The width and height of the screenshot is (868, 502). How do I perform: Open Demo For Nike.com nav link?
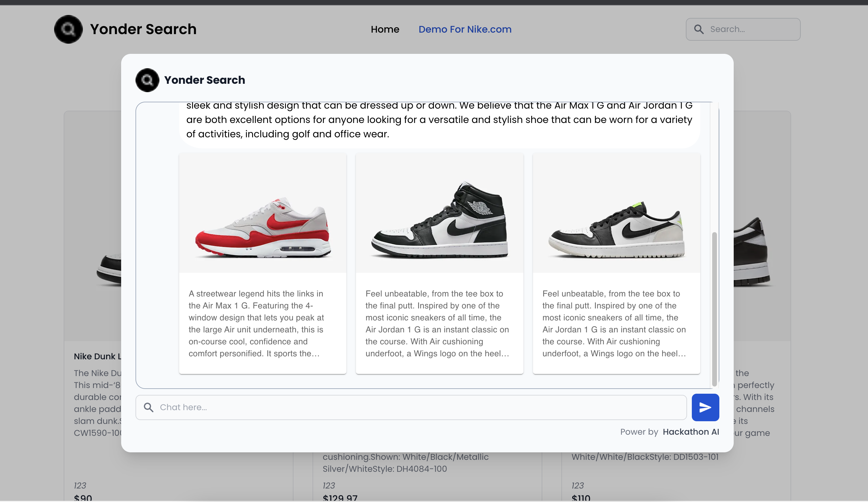tap(465, 29)
